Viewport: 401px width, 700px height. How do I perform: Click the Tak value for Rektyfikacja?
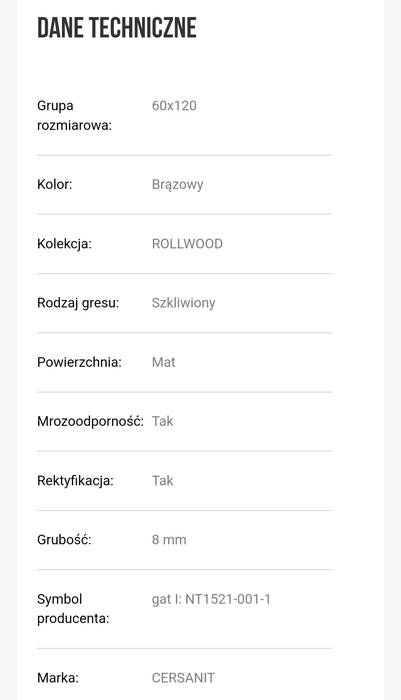coord(163,481)
